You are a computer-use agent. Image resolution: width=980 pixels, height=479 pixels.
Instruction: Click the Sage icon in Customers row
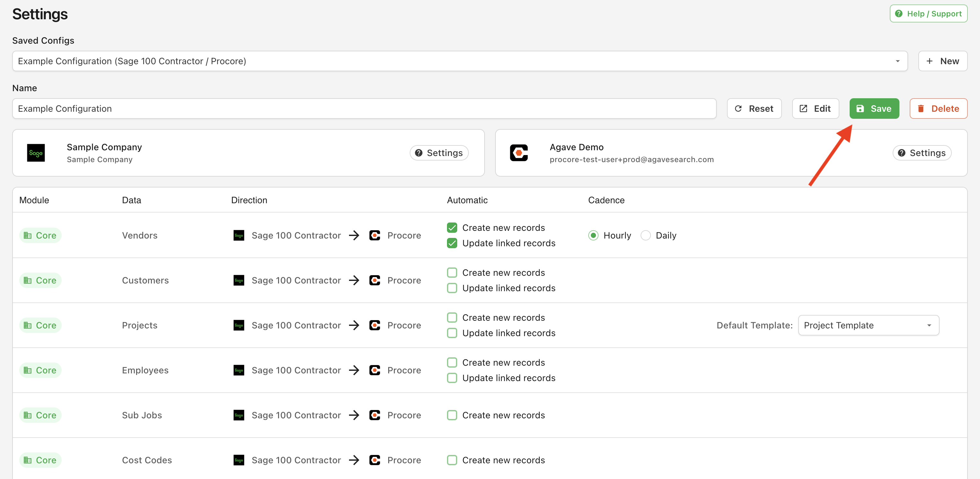239,280
